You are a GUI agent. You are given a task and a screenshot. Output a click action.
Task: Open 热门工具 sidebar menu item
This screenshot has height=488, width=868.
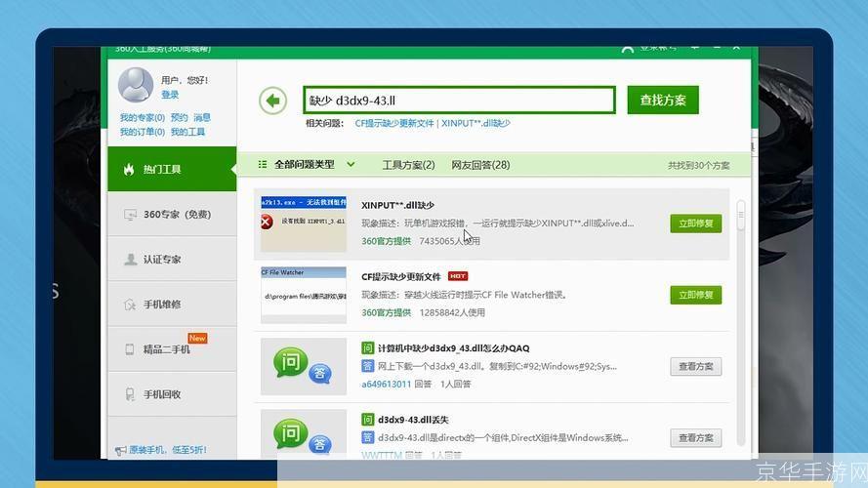pos(172,169)
